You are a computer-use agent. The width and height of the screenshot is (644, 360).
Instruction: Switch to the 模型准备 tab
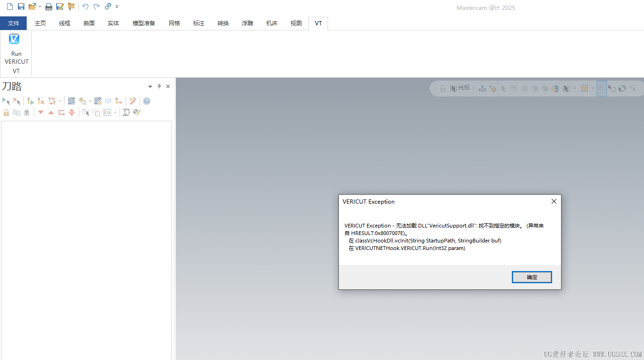(x=144, y=23)
